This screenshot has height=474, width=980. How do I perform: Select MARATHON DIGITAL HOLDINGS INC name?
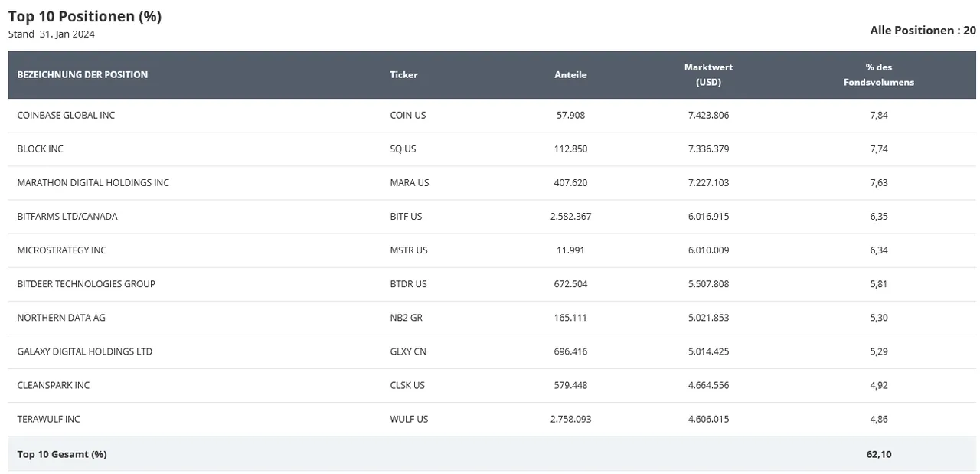tap(93, 182)
